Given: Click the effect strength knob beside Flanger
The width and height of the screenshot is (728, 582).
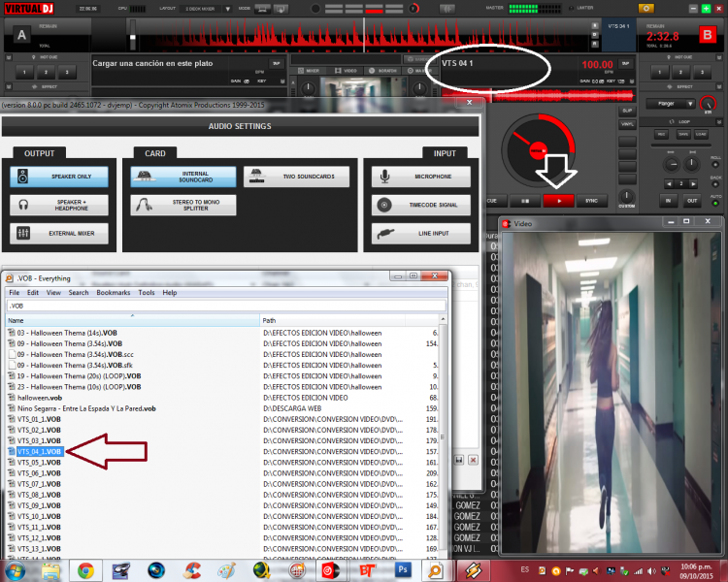Looking at the screenshot, I should point(708,104).
